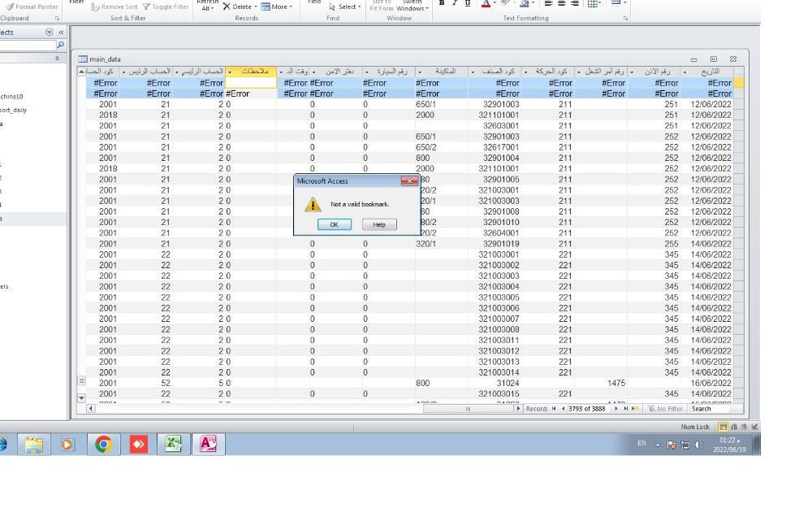The image size is (812, 508).
Task: Click the font color swatch
Action: tap(485, 3)
